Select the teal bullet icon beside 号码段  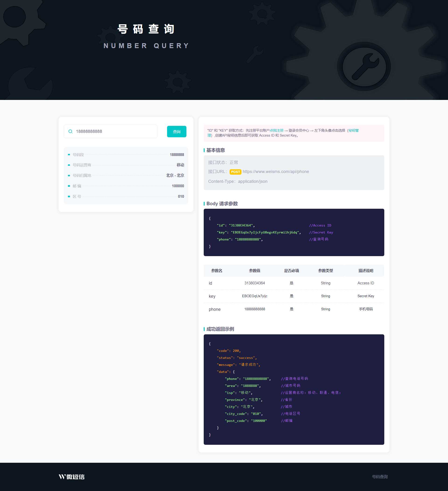69,155
